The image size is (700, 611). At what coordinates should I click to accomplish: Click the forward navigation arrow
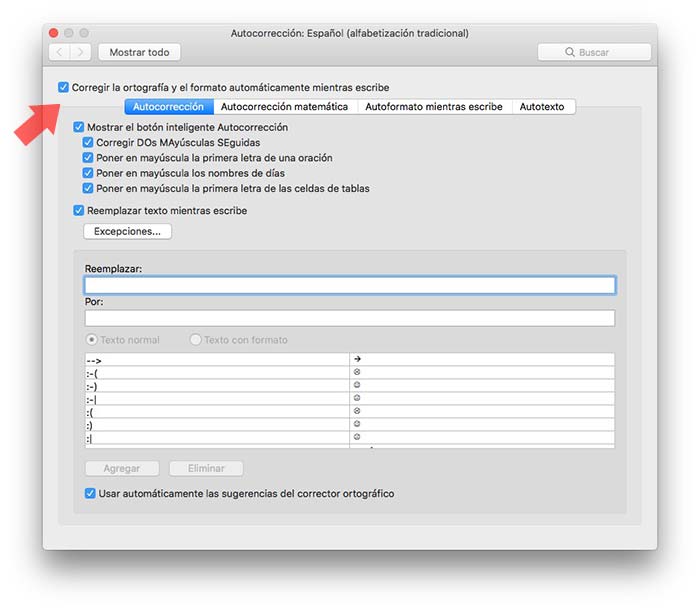coord(80,52)
